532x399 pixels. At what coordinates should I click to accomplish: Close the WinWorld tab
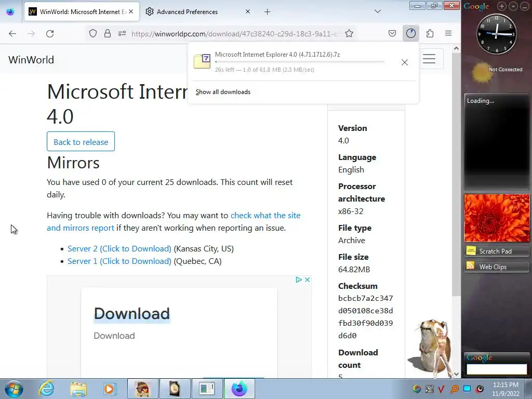(131, 11)
